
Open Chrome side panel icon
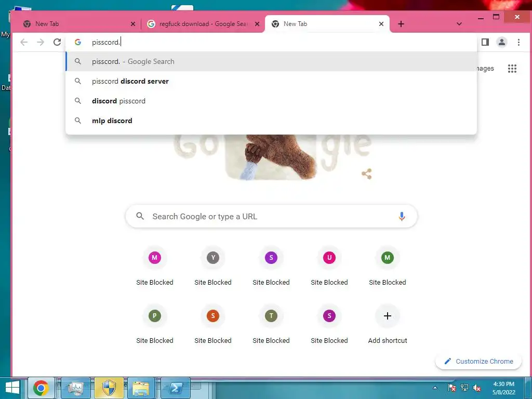[485, 42]
